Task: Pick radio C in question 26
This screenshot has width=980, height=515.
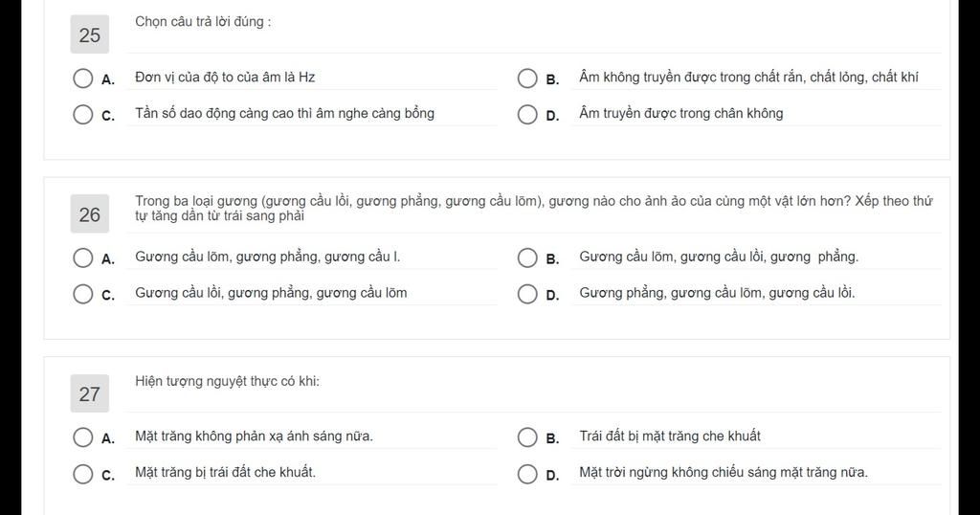Action: 82,294
